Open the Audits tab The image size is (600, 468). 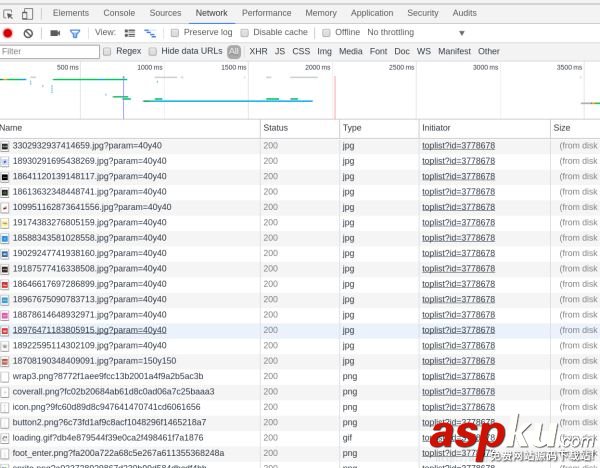pos(465,13)
